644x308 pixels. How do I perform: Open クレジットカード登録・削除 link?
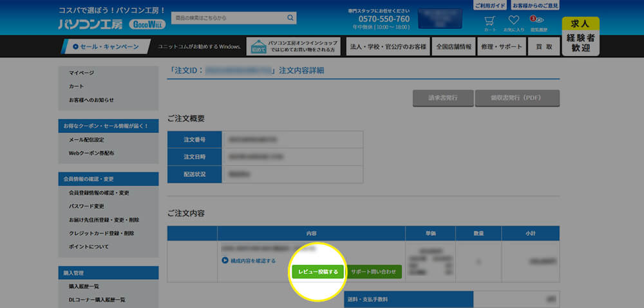102,233
